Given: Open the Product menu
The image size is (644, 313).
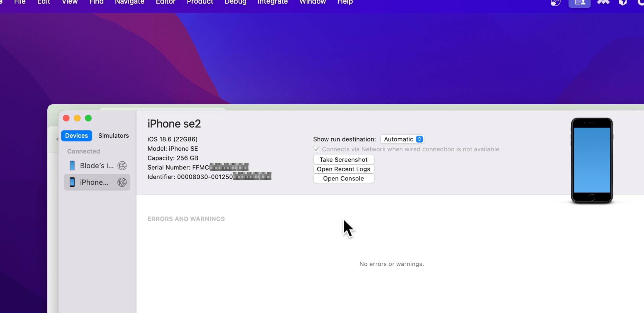Looking at the screenshot, I should click(x=200, y=2).
